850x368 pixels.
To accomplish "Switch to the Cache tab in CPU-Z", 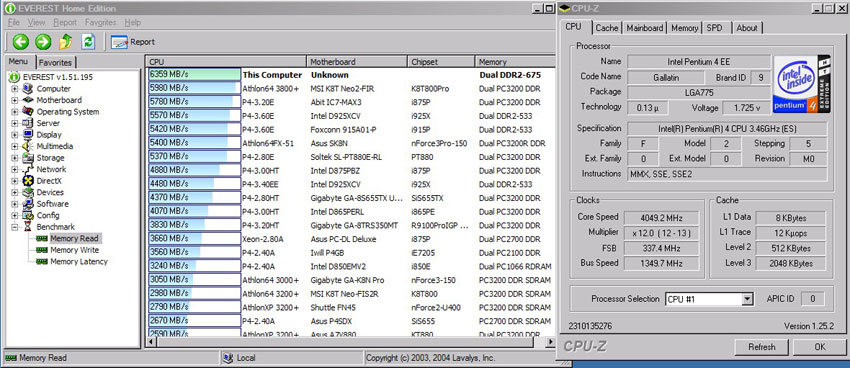I will coord(607,28).
